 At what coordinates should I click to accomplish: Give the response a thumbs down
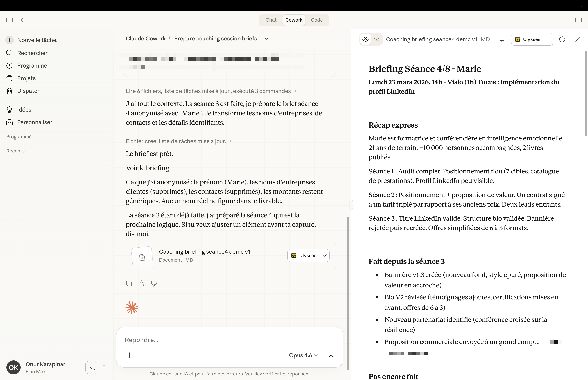(x=154, y=284)
